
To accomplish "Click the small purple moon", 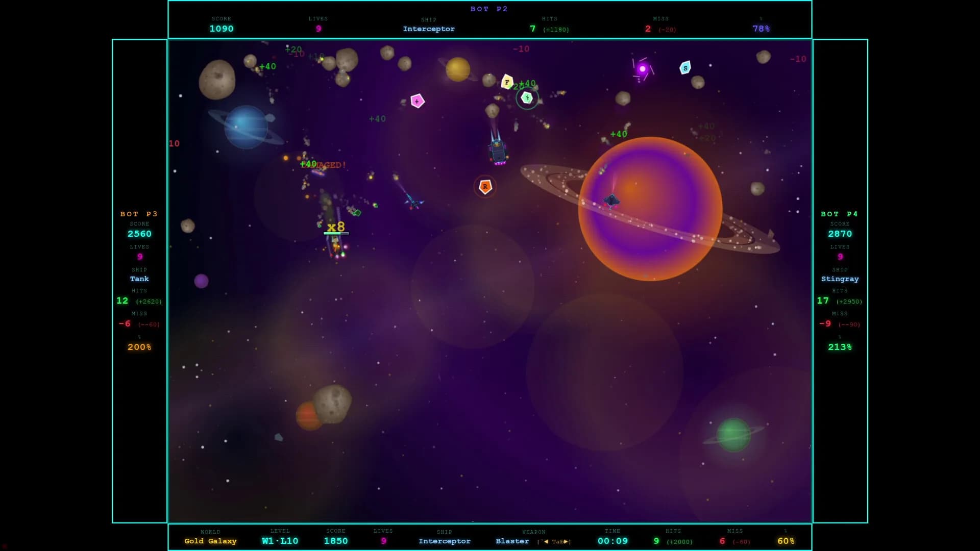I will pyautogui.click(x=201, y=281).
